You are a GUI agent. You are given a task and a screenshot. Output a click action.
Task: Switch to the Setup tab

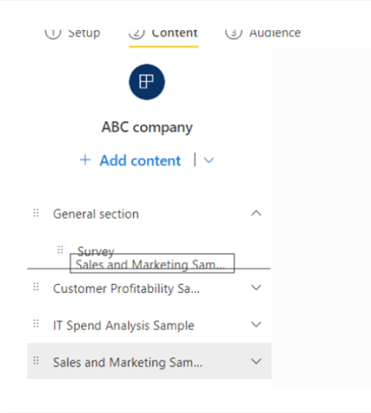click(72, 33)
